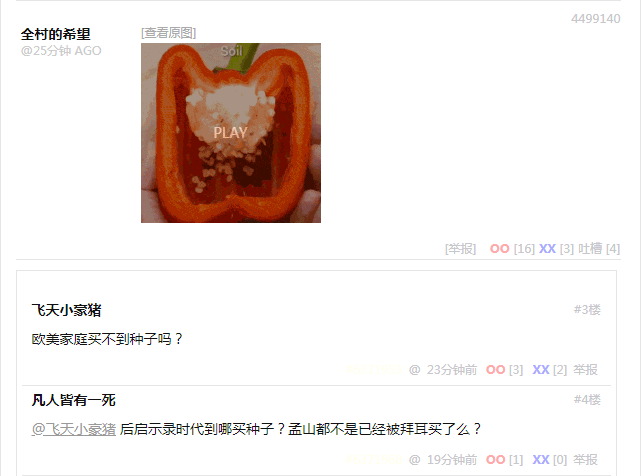This screenshot has width=641, height=476.
Task: Vote XX on 全村的希望's post
Action: [x=547, y=249]
